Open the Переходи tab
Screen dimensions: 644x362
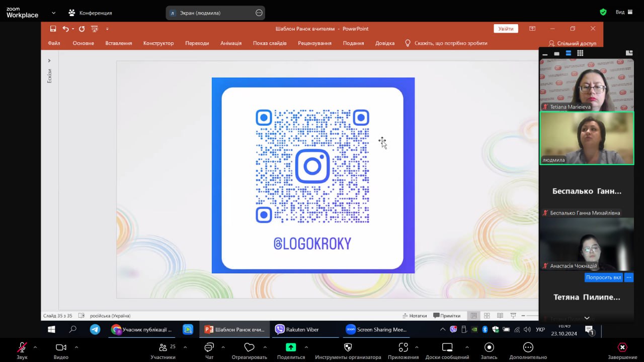197,43
